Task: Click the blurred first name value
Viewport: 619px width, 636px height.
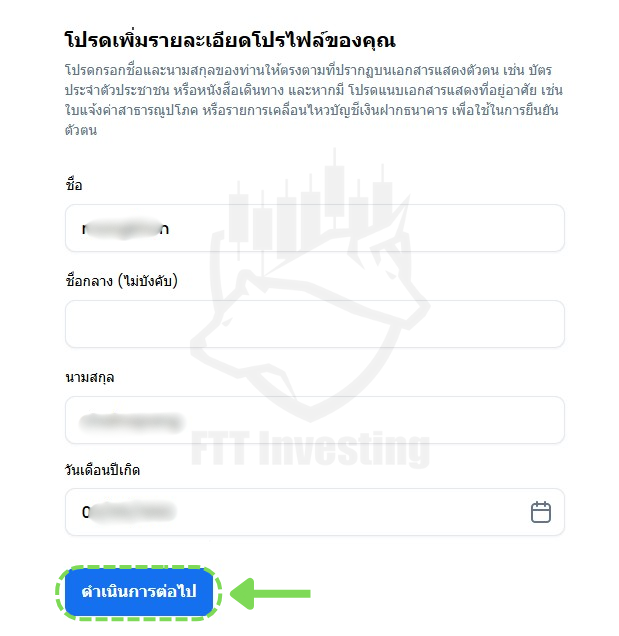Action: click(125, 229)
